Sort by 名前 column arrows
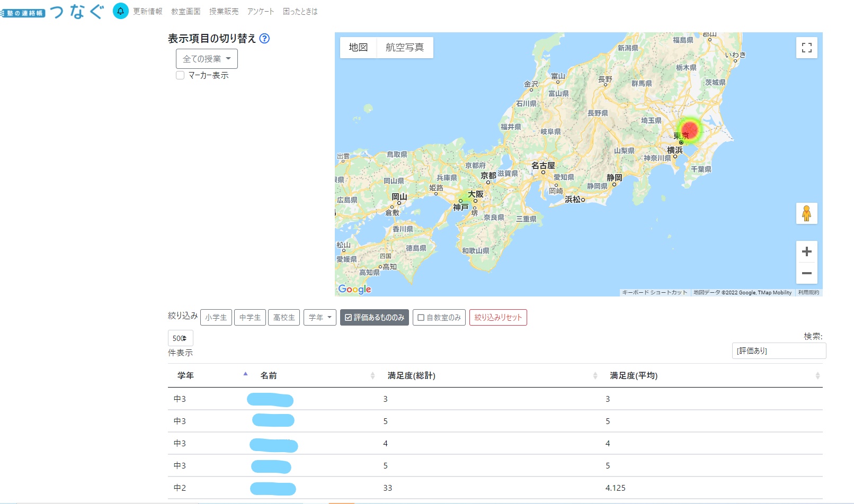854x504 pixels. pyautogui.click(x=372, y=375)
